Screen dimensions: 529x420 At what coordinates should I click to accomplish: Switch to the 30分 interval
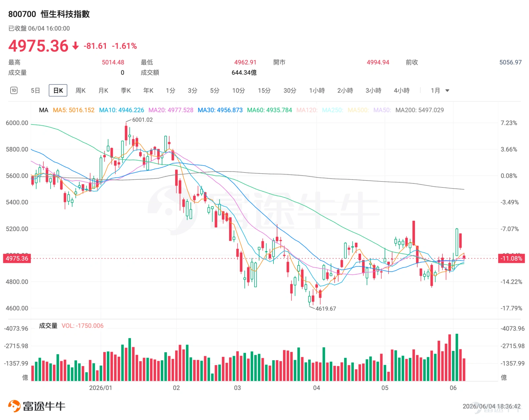coord(290,91)
